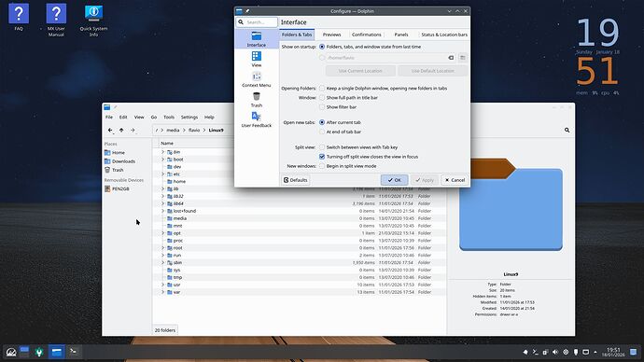644x362 pixels.
Task: Open the File menu in Dolphin
Action: pyautogui.click(x=109, y=117)
